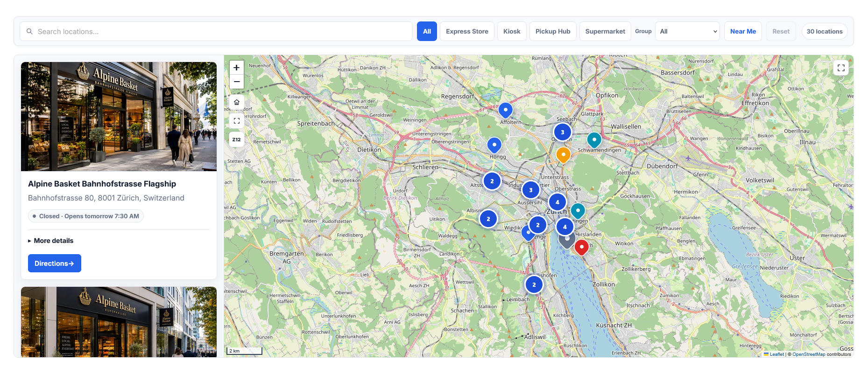
Task: Open the cluster of 2 near Wollishofen
Action: tap(534, 284)
